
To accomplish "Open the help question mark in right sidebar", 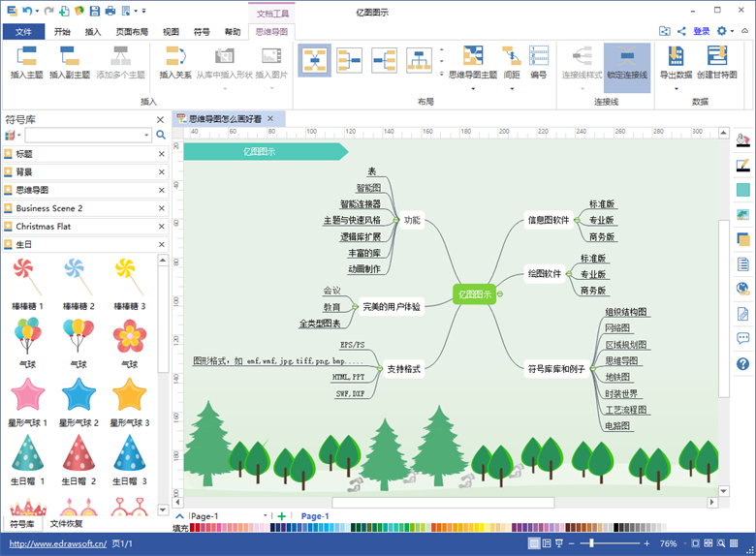I will pyautogui.click(x=743, y=364).
